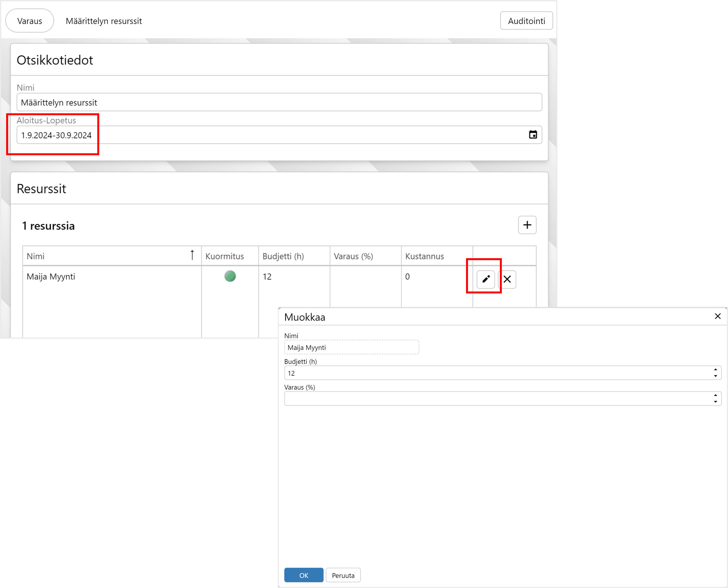Add a new resource with plus icon
This screenshot has height=588, width=728.
[527, 225]
